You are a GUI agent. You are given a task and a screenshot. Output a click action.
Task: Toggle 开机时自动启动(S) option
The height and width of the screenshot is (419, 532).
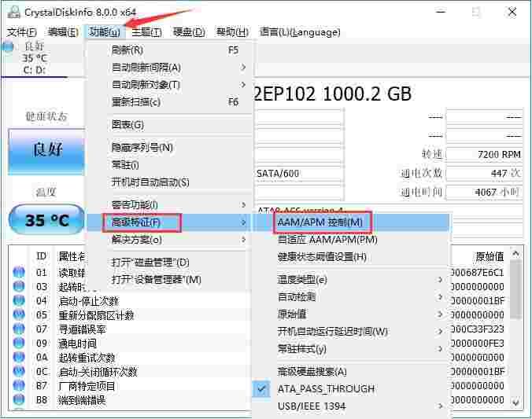tap(169, 182)
